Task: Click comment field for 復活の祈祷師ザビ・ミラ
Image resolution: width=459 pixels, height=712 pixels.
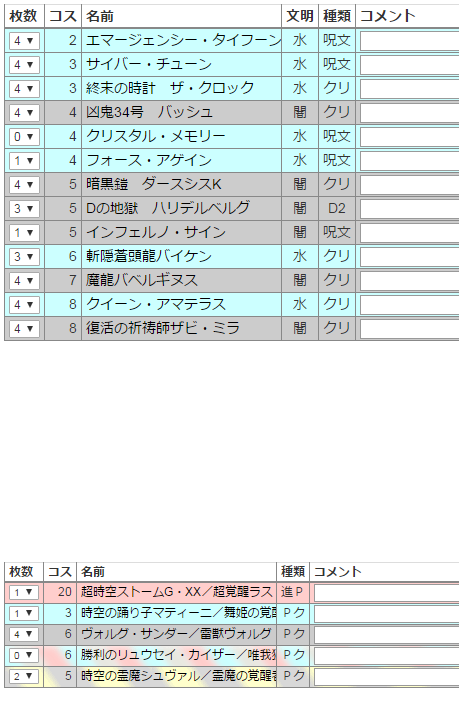Action: pyautogui.click(x=410, y=329)
